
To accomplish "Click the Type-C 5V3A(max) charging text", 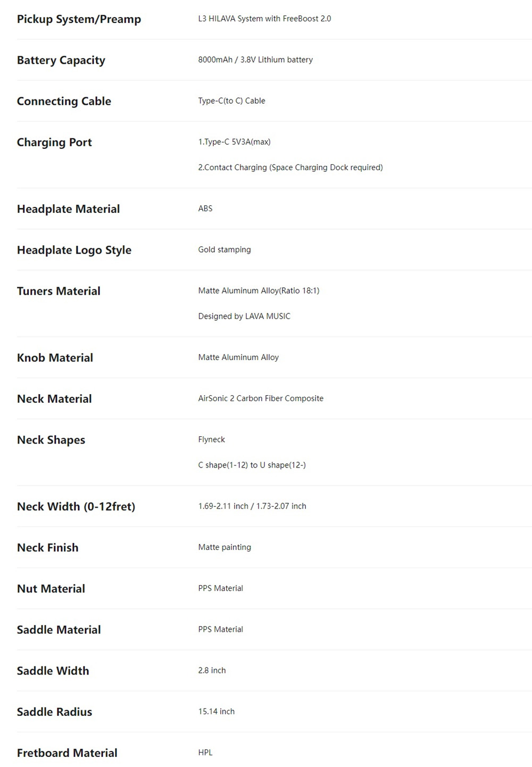I will pyautogui.click(x=234, y=142).
